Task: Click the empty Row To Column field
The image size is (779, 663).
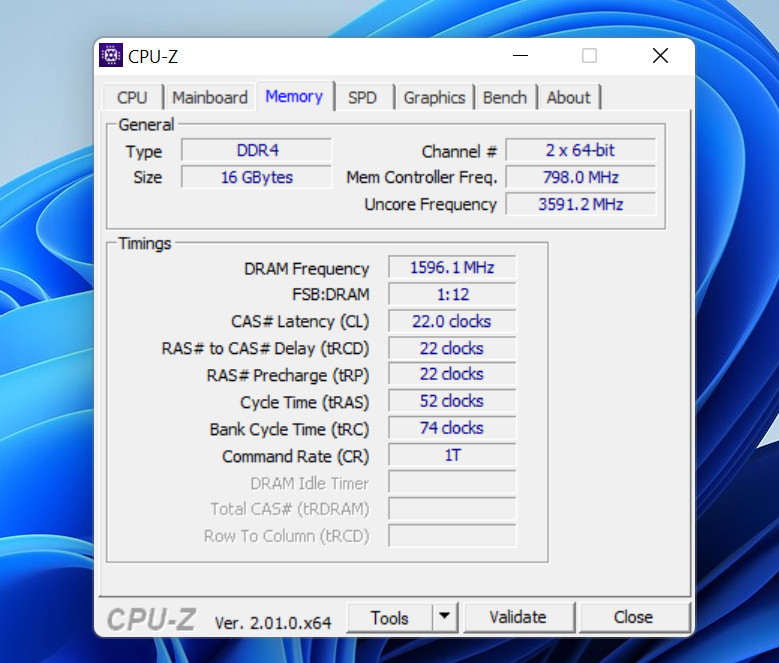Action: (452, 536)
